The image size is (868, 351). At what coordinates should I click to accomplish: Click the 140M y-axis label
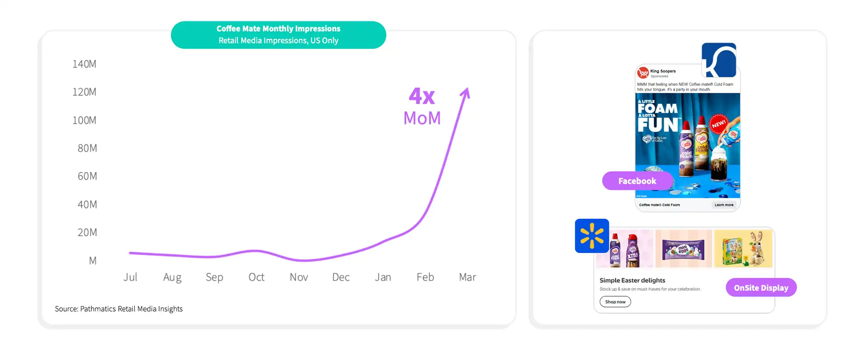tap(85, 64)
